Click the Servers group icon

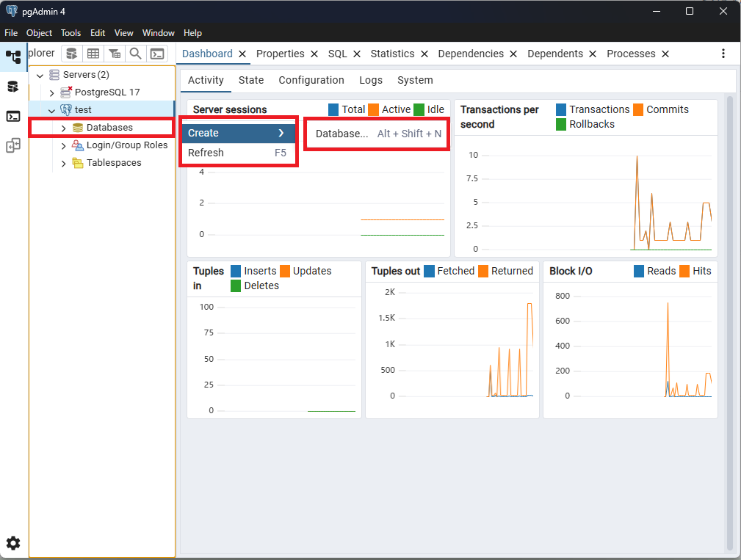click(54, 75)
